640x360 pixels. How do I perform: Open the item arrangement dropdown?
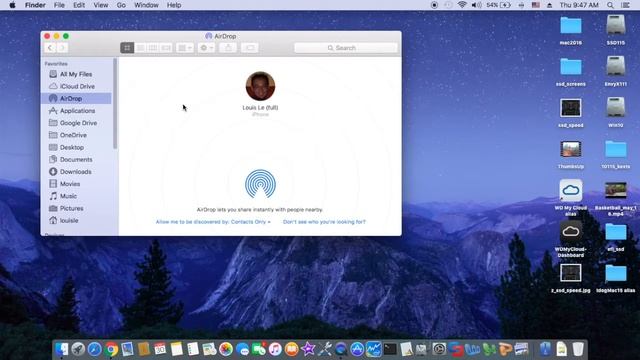(185, 48)
